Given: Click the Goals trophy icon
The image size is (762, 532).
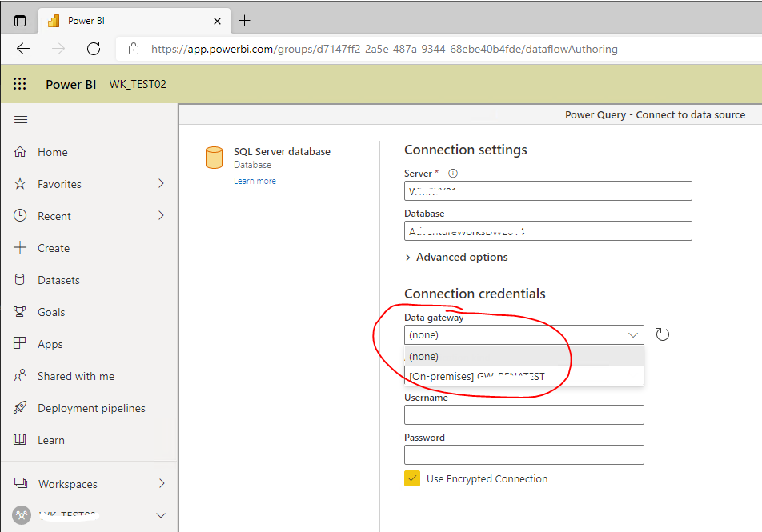Looking at the screenshot, I should click(20, 311).
